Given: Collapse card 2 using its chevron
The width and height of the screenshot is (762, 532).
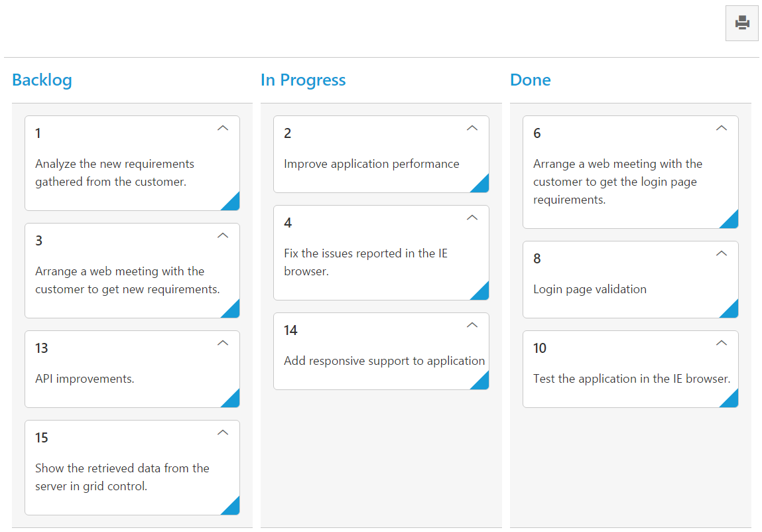Looking at the screenshot, I should pyautogui.click(x=472, y=128).
